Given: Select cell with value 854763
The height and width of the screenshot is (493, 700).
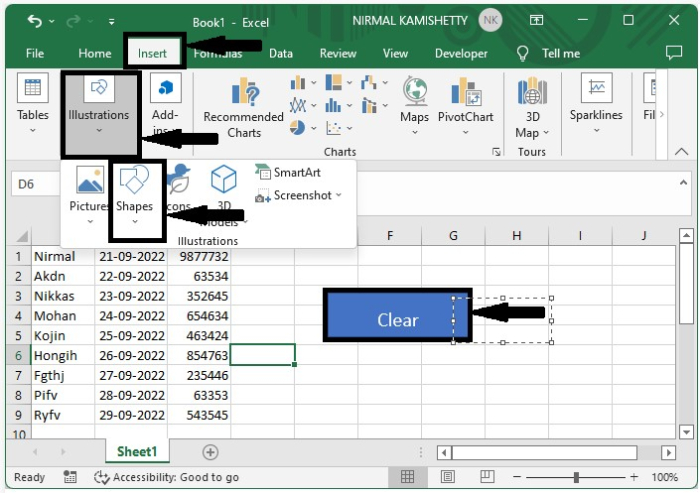Looking at the screenshot, I should pyautogui.click(x=199, y=355).
